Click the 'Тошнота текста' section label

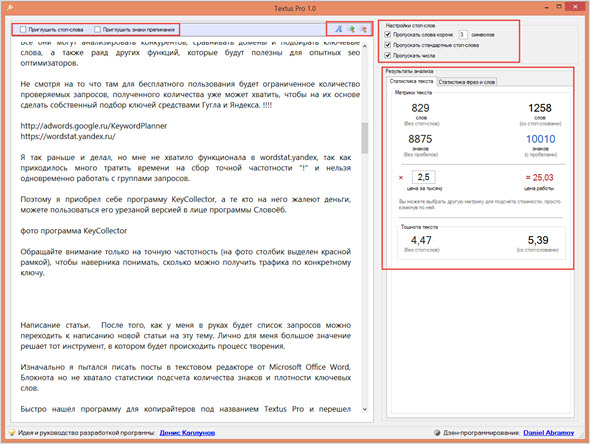[419, 227]
